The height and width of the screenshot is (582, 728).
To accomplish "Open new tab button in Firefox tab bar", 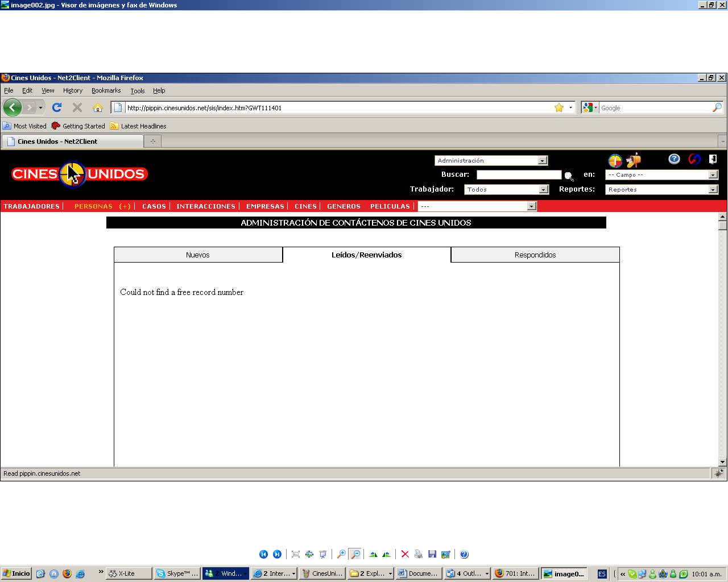I will coord(153,141).
